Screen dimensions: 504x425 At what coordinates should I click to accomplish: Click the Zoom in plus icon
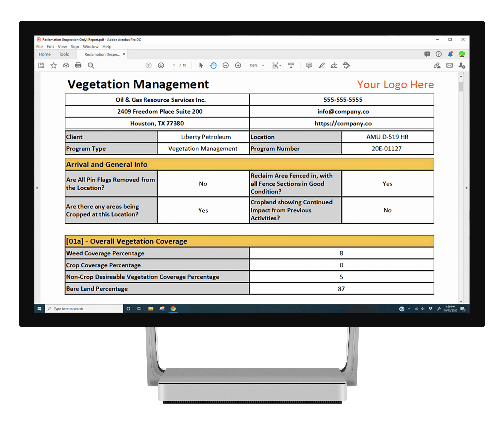pyautogui.click(x=238, y=65)
